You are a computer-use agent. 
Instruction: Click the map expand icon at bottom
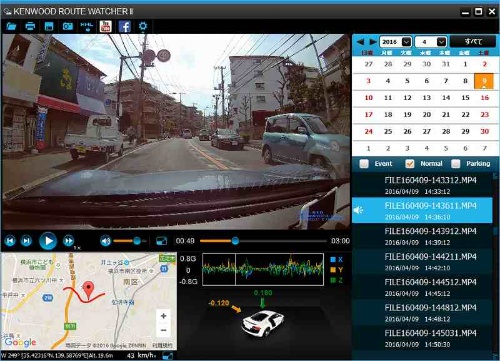168,356
